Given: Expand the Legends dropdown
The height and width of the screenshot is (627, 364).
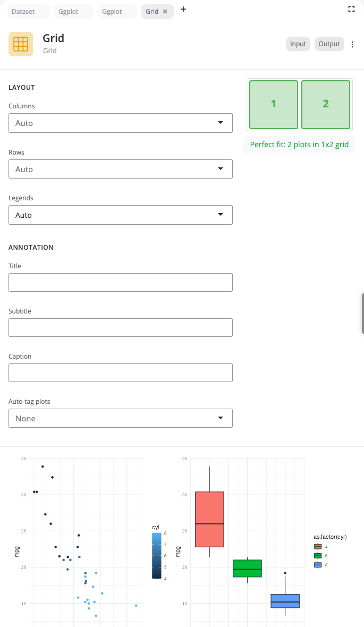Looking at the screenshot, I should click(121, 215).
